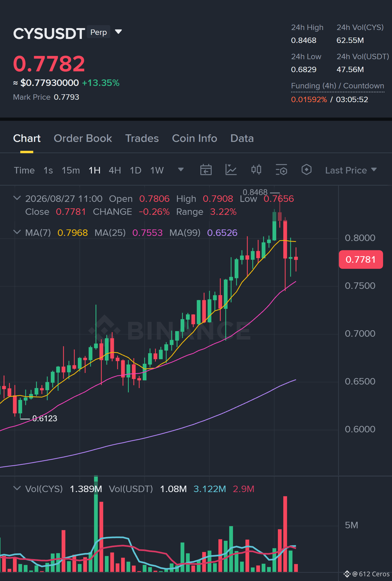Click the funding rate 0.01592%
The width and height of the screenshot is (392, 581).
309,99
